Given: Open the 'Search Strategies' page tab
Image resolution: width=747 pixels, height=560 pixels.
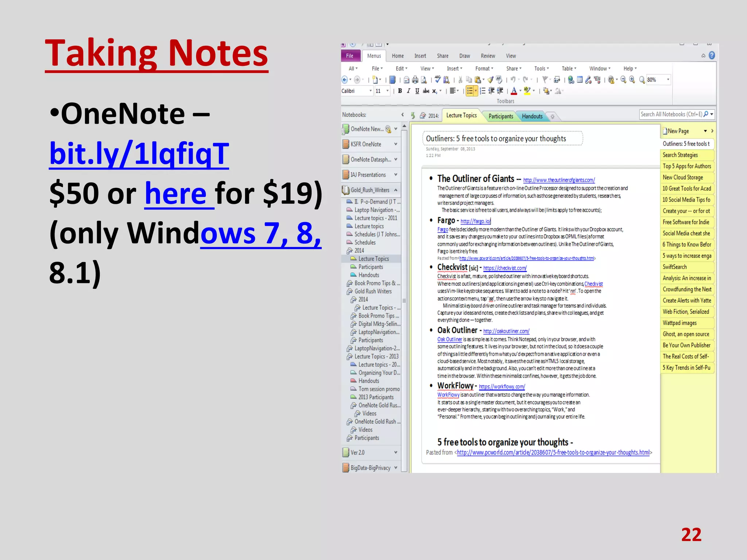Looking at the screenshot, I should click(x=687, y=155).
